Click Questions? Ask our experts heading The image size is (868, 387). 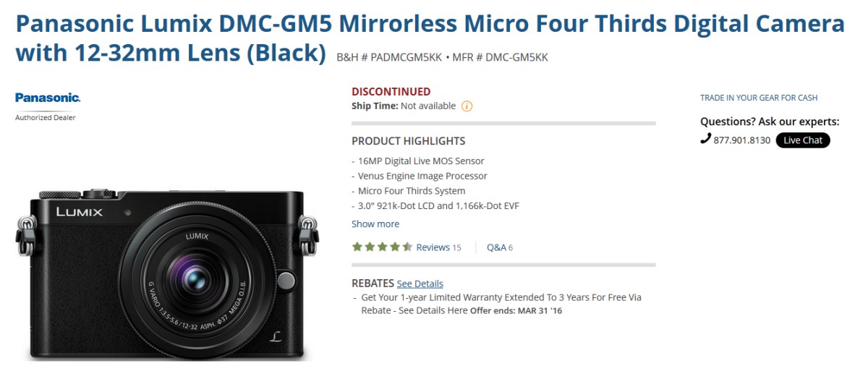770,122
